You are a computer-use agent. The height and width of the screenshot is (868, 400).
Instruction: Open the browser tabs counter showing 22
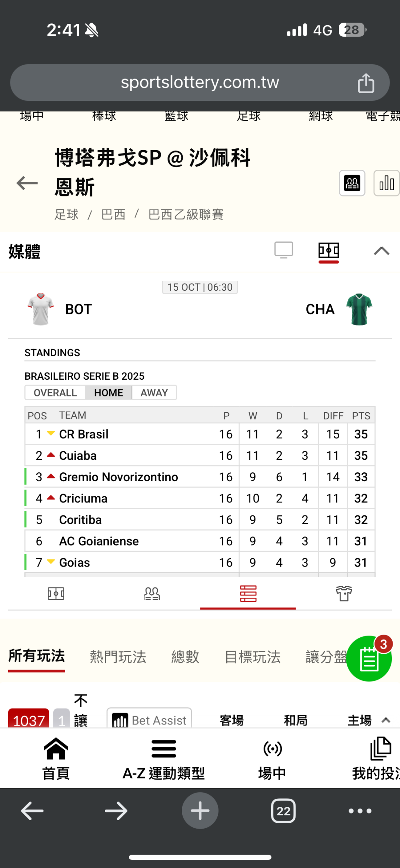coord(283,811)
